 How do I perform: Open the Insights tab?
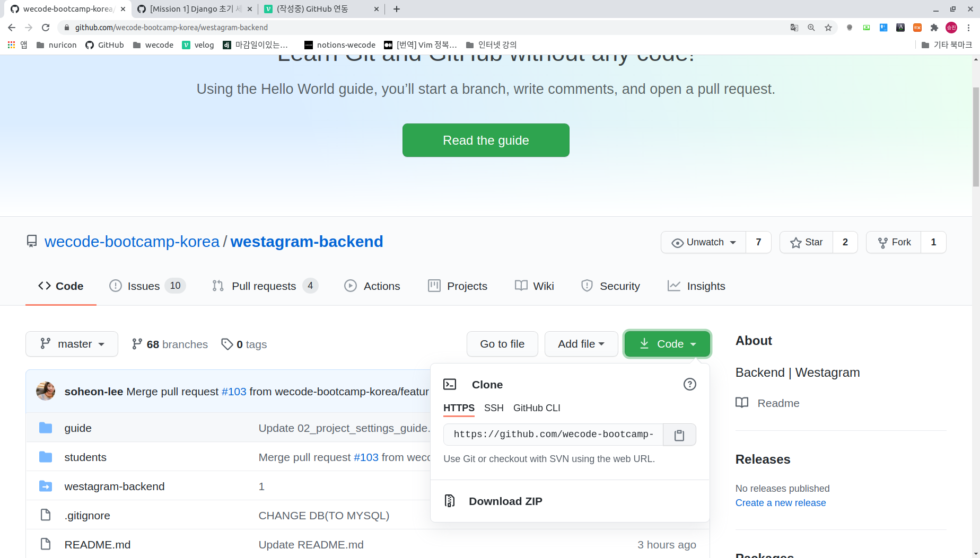pyautogui.click(x=696, y=286)
